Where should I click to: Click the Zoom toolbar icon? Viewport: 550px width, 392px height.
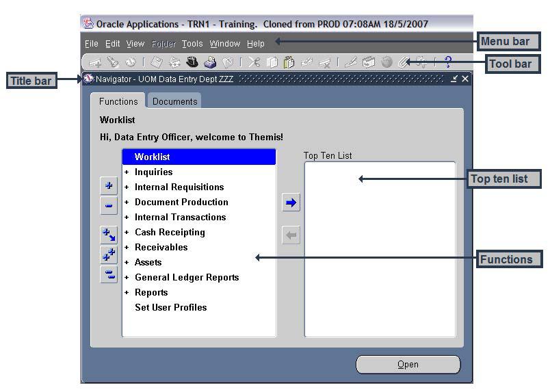369,62
